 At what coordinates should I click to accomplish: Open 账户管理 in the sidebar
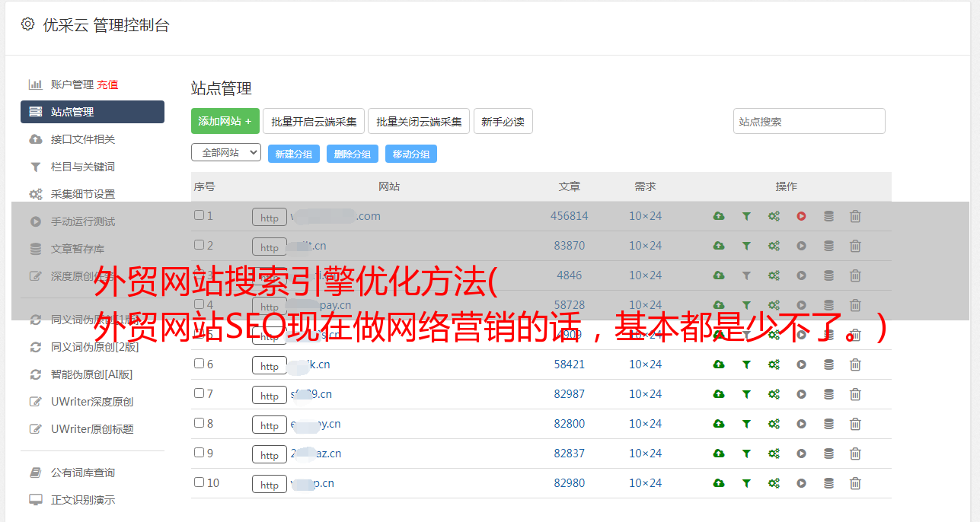point(72,84)
